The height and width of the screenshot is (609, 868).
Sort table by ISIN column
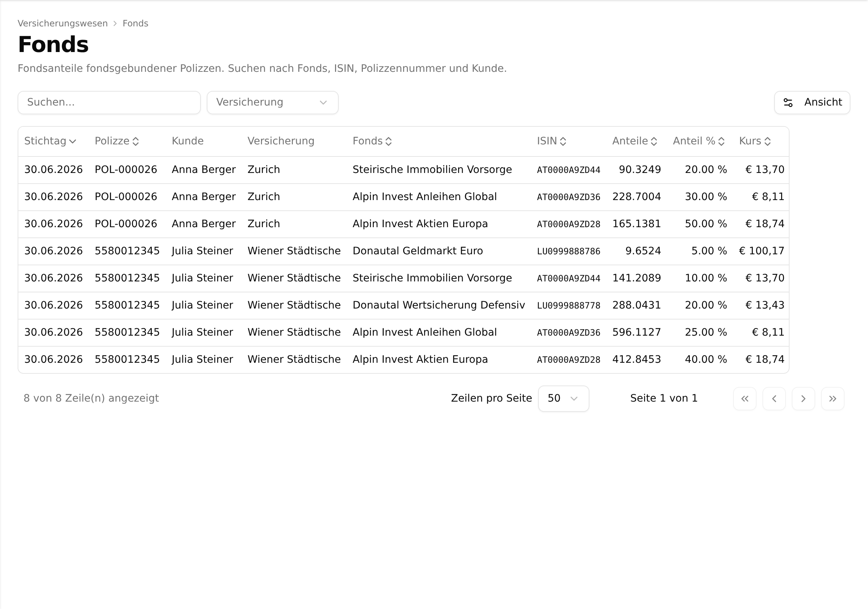click(x=551, y=141)
